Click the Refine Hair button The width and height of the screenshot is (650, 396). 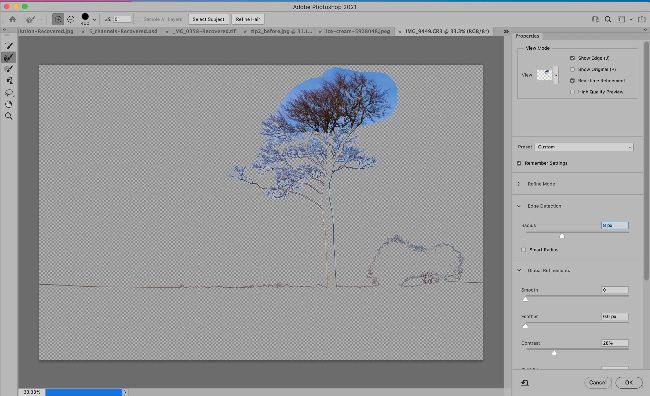247,19
